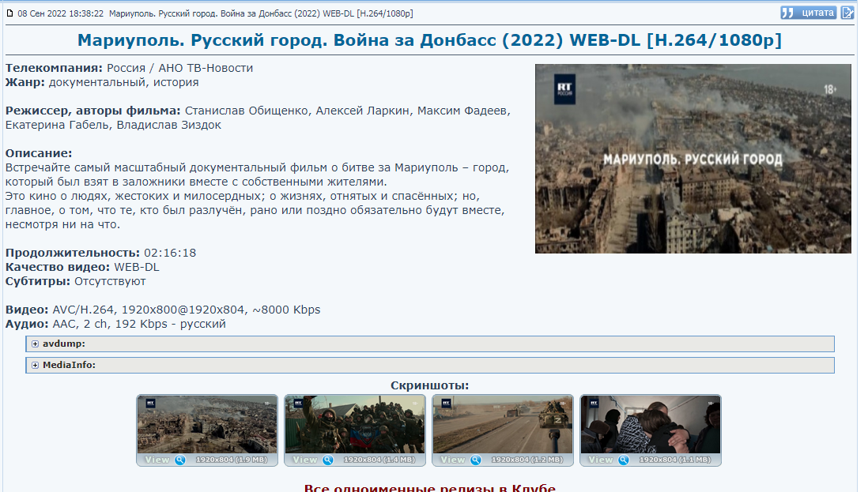The height and width of the screenshot is (492, 868).
Task: Click View label under the 1.1 MB screenshot
Action: point(601,460)
